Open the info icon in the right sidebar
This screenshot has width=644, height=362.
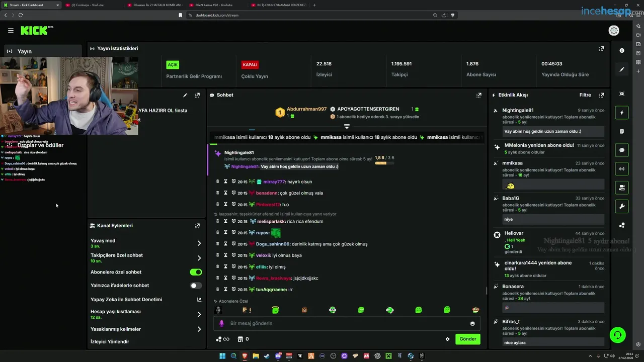pos(622,50)
